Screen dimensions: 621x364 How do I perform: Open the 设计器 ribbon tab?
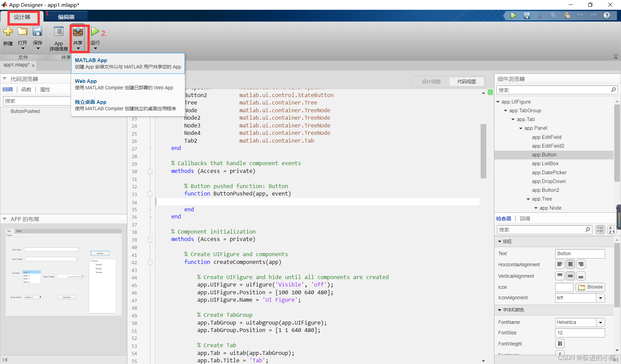pyautogui.click(x=22, y=17)
